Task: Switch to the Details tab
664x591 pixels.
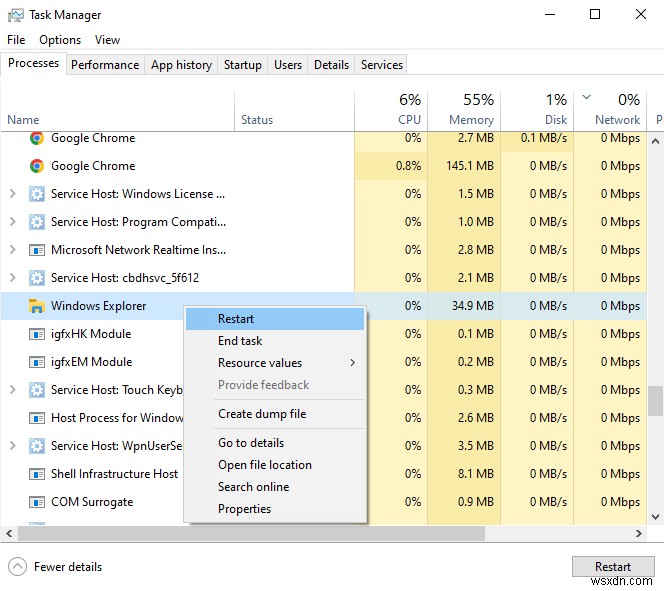Action: click(331, 65)
